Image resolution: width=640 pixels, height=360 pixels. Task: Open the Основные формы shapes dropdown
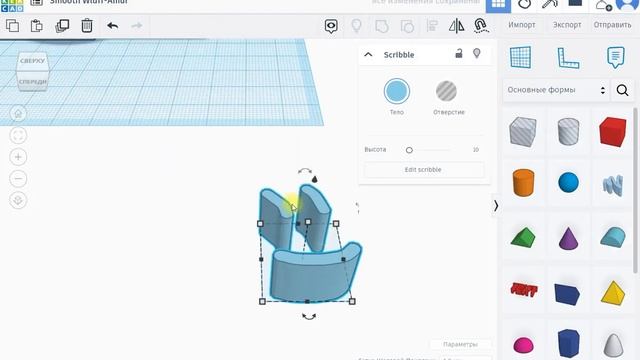coord(556,90)
